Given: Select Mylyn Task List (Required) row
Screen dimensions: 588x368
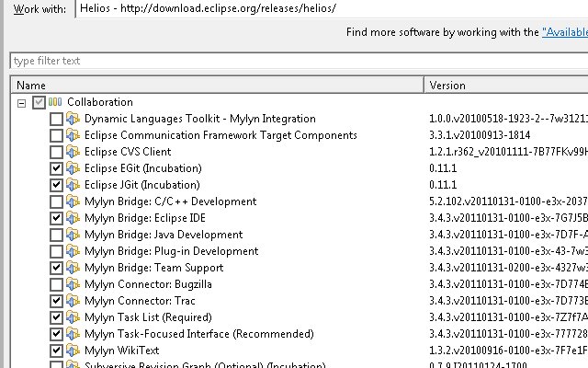Looking at the screenshot, I should (x=148, y=316).
